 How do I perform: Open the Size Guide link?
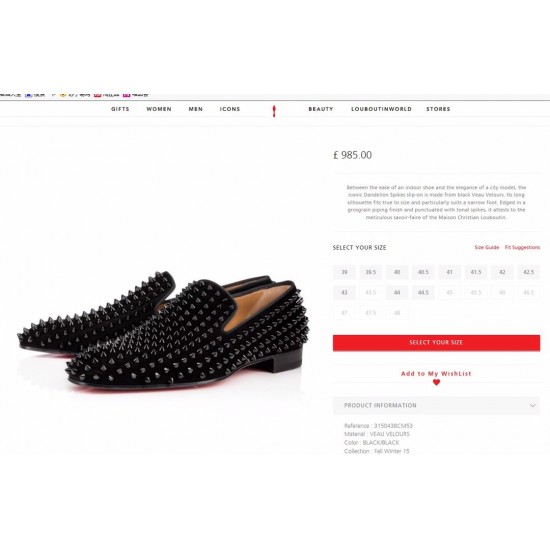(487, 247)
